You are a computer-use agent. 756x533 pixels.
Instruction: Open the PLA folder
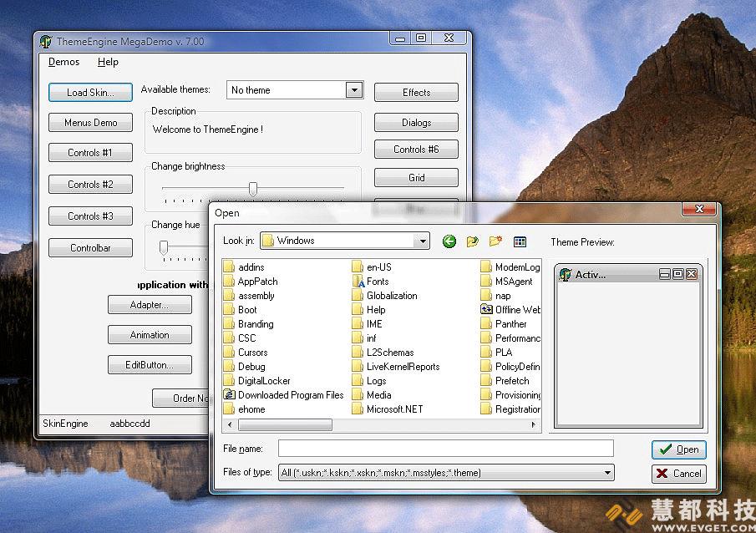pyautogui.click(x=497, y=353)
